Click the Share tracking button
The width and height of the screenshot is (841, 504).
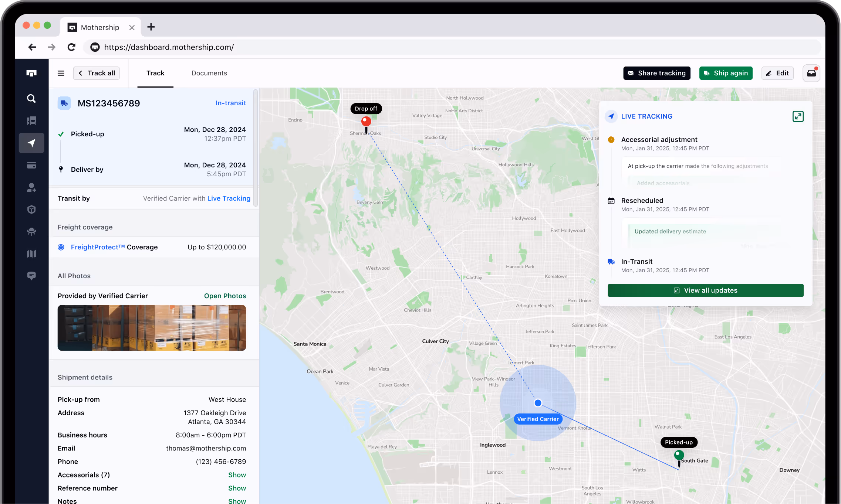tap(656, 73)
